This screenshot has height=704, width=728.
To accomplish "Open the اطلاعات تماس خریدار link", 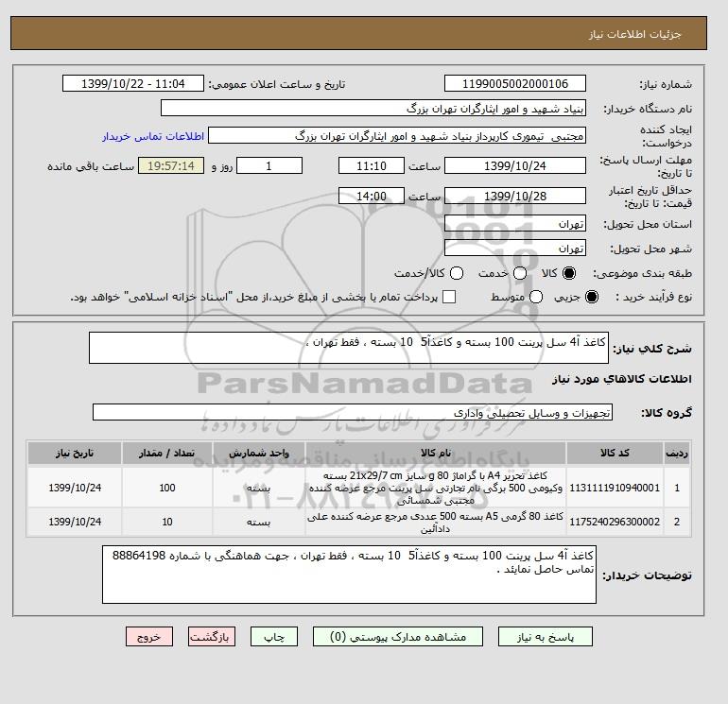I will [153, 136].
